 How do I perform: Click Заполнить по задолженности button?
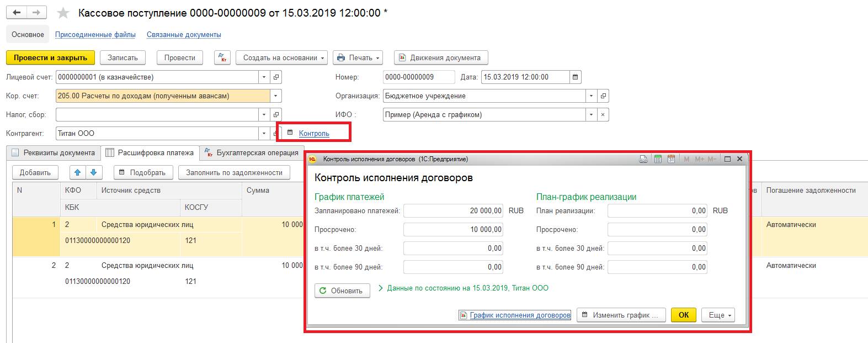235,172
